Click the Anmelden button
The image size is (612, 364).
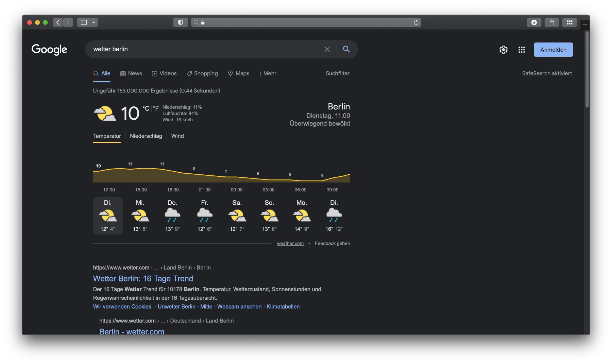point(553,50)
